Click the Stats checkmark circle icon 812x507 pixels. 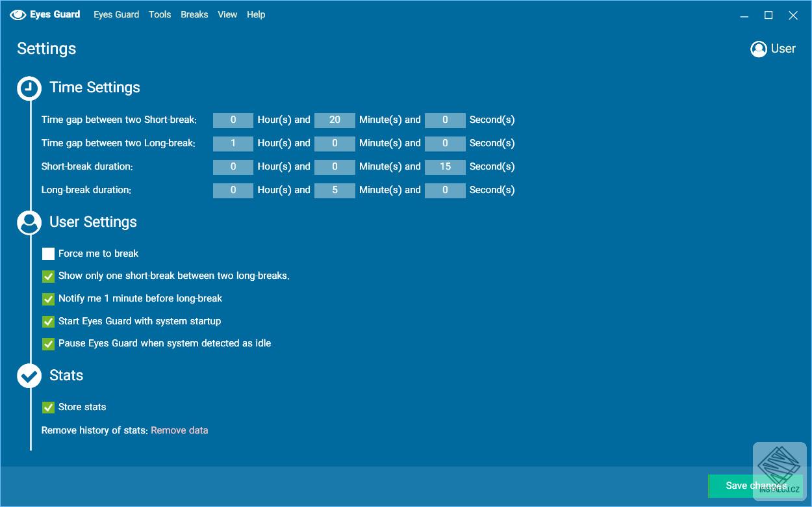[29, 376]
